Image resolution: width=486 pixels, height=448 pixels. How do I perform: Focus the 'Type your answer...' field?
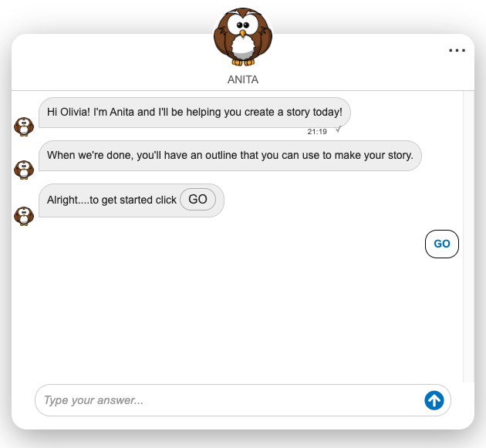point(228,400)
